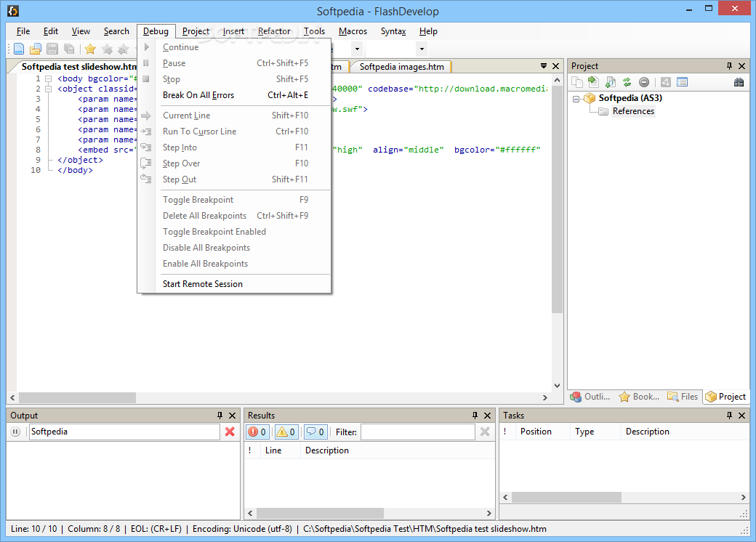Click the editor horizontal scrollbar right arrow
The height and width of the screenshot is (542, 756).
tap(544, 398)
